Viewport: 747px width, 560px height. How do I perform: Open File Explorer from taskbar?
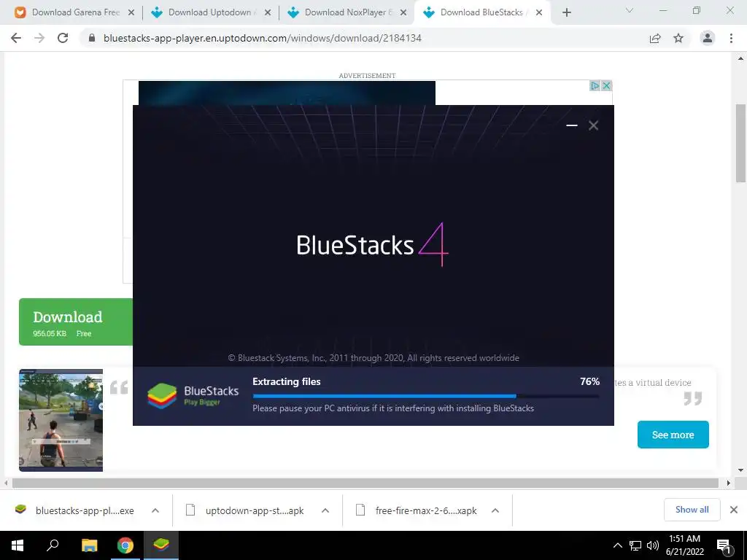89,545
